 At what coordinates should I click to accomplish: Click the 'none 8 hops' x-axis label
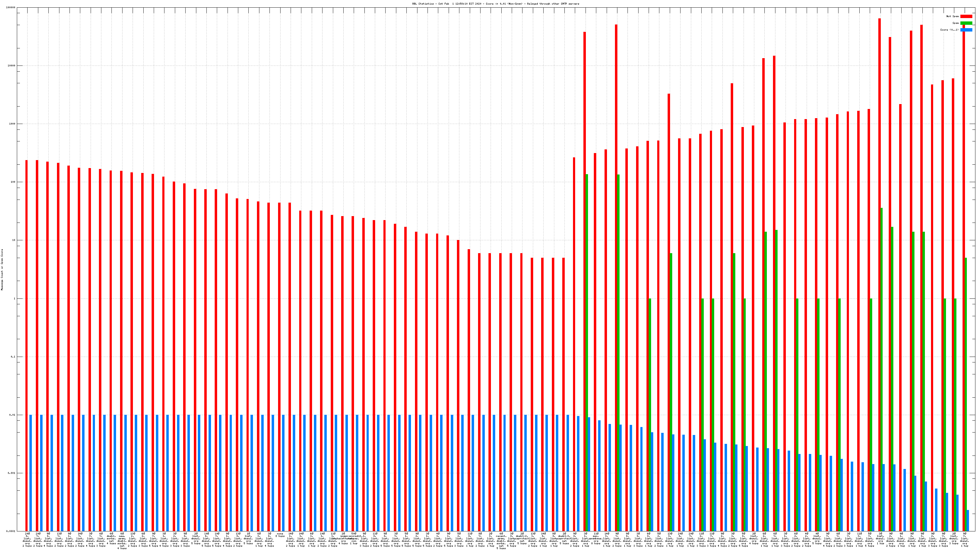[x=280, y=535]
